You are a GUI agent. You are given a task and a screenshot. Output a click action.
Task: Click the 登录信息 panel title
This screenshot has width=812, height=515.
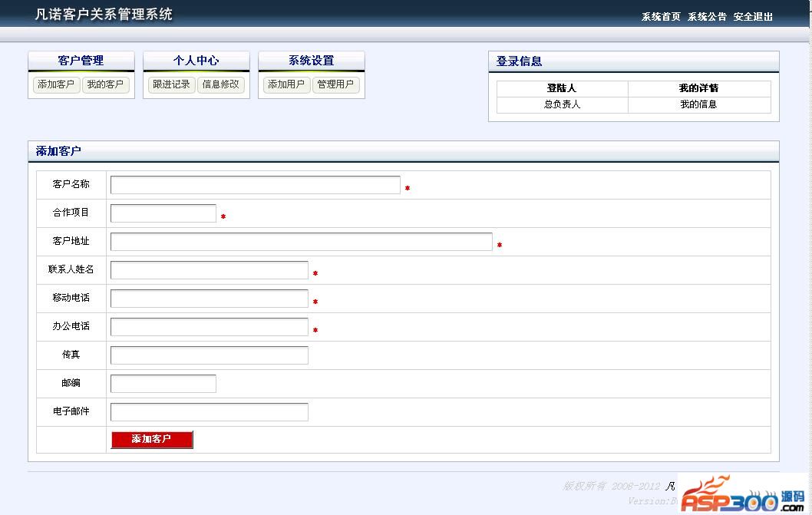click(519, 61)
